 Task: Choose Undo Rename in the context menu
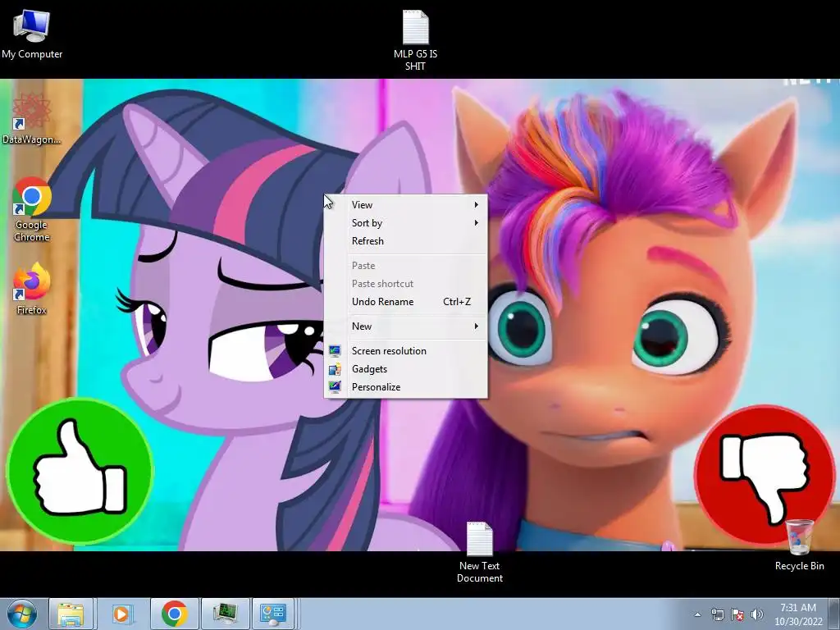pos(405,302)
